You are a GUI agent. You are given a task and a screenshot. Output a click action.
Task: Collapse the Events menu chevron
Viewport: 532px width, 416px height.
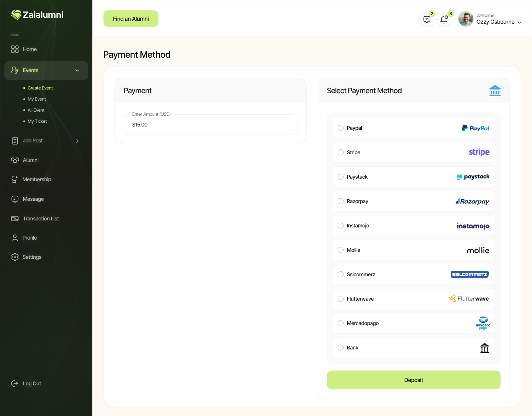[x=77, y=70]
